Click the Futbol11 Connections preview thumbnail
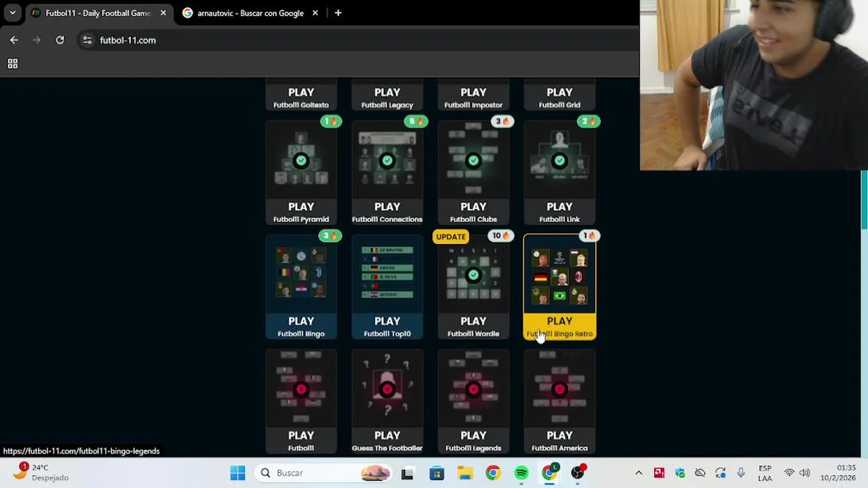This screenshot has width=868, height=488. point(387,160)
